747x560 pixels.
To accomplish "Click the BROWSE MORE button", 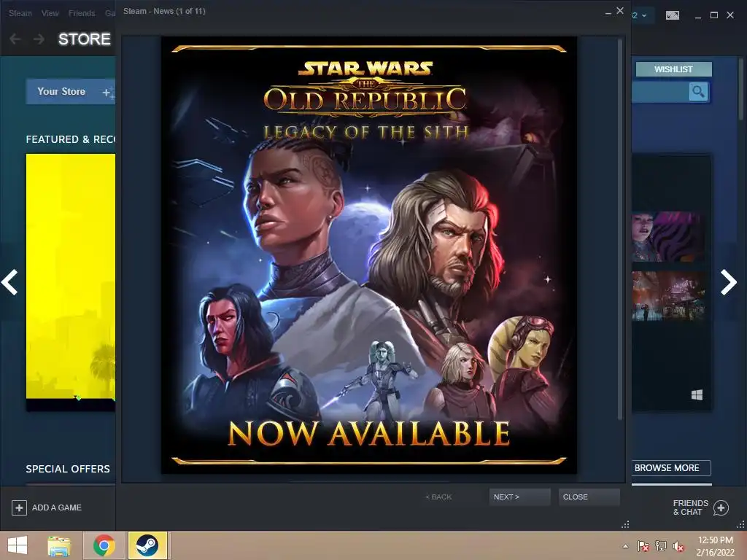I will [x=671, y=468].
